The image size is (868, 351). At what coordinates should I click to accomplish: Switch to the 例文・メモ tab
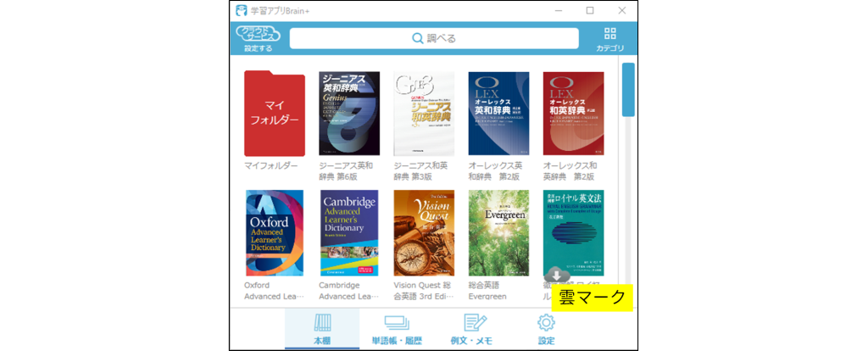click(471, 330)
